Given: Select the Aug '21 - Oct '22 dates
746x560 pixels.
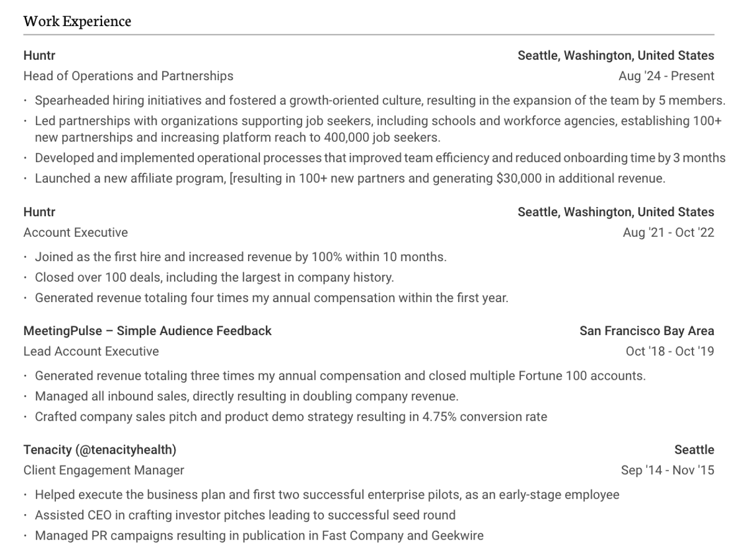Looking at the screenshot, I should 669,232.
